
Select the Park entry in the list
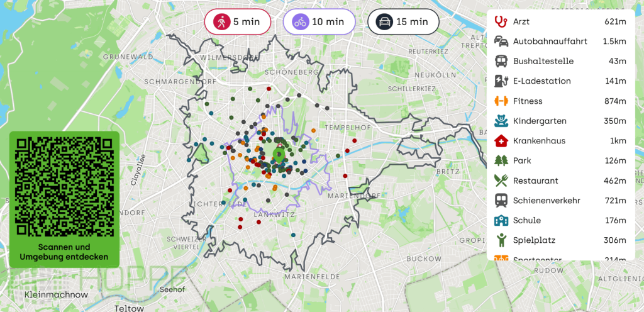pyautogui.click(x=560, y=160)
